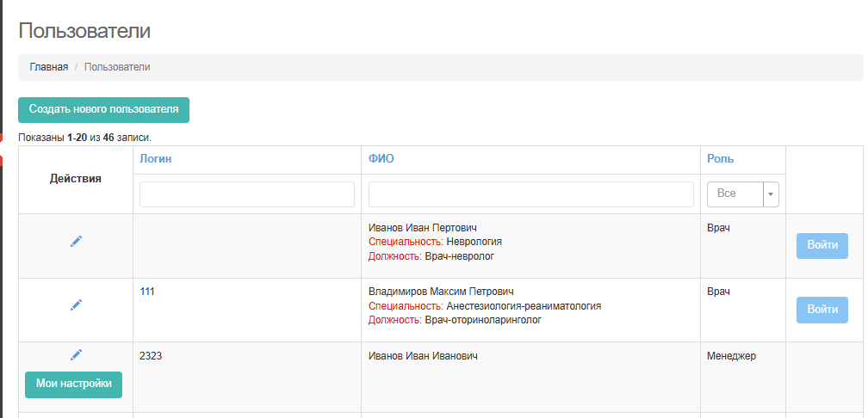Click 'Пользователи' breadcrumb item
This screenshot has height=418, width=868.
pyautogui.click(x=117, y=67)
